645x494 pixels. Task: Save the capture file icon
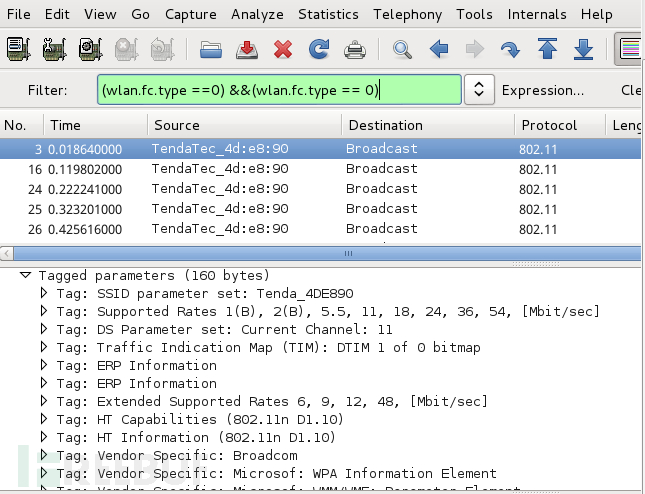(247, 48)
